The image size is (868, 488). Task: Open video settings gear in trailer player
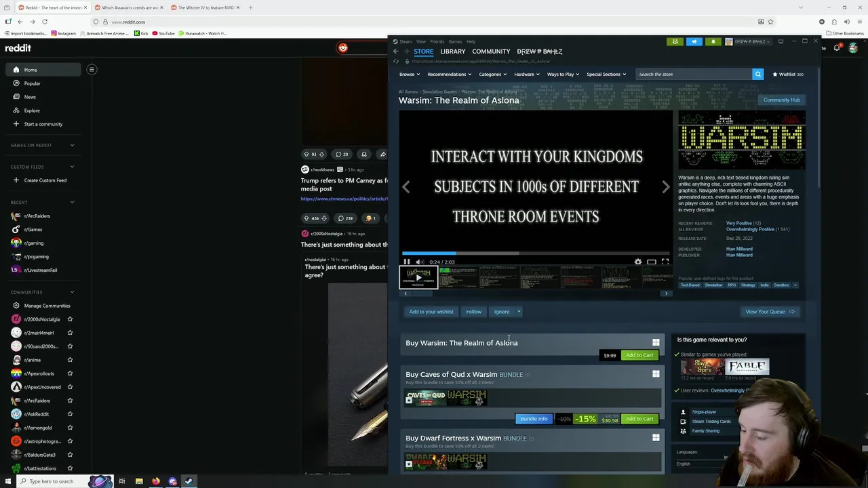(637, 262)
